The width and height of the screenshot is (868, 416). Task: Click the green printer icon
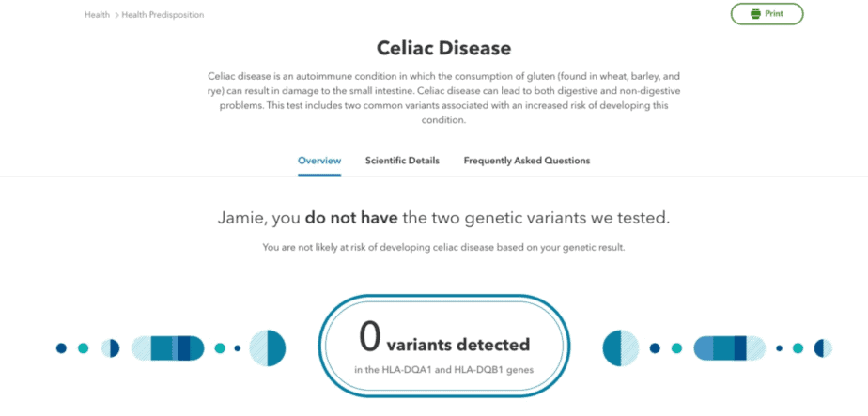(755, 14)
